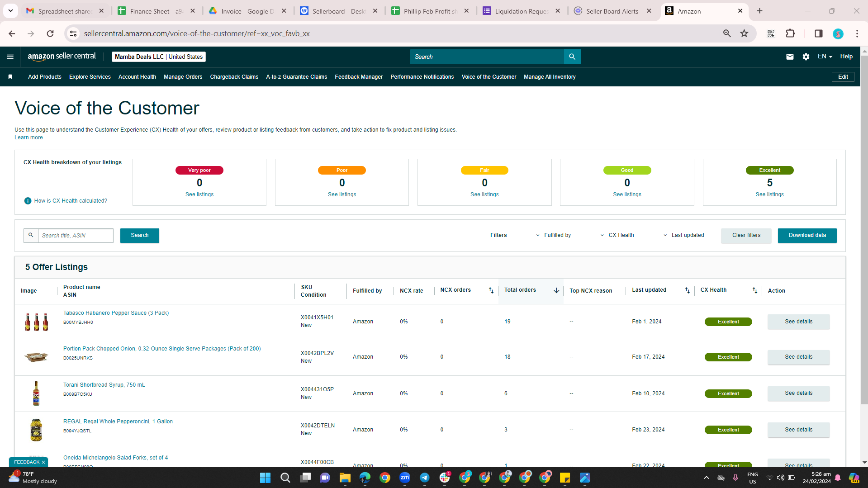
Task: Open Account Health in the nav bar
Action: (x=137, y=77)
